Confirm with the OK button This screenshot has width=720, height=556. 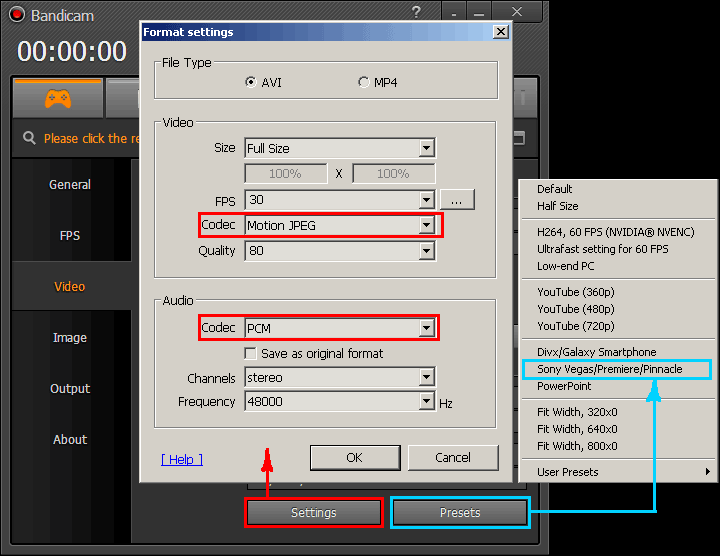click(355, 458)
